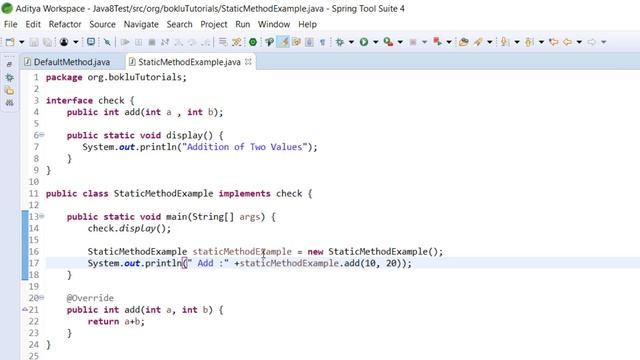Open the Relaunch dropdown arrow
This screenshot has height=360, width=640.
[449, 42]
